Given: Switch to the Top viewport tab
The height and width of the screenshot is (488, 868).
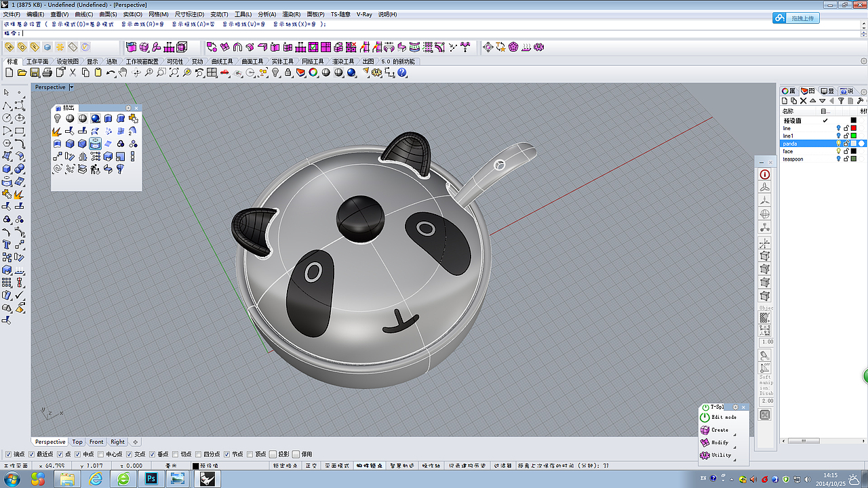Looking at the screenshot, I should tap(77, 442).
